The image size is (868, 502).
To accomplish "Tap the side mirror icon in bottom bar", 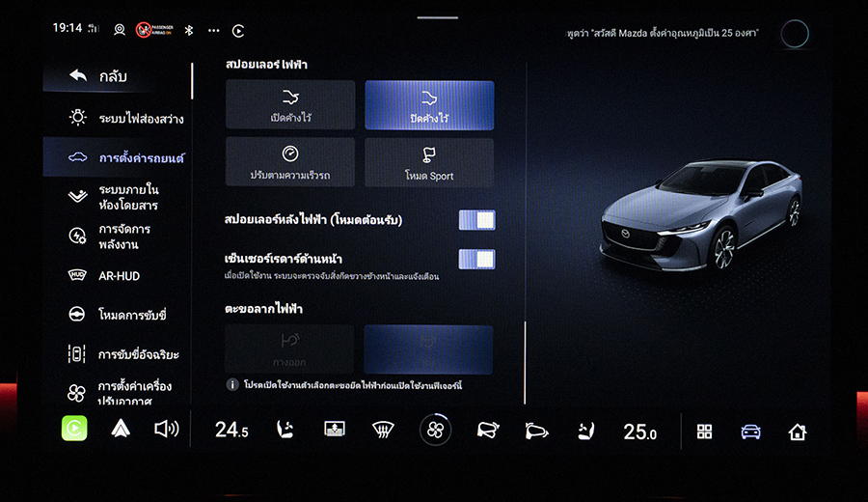I will click(488, 430).
